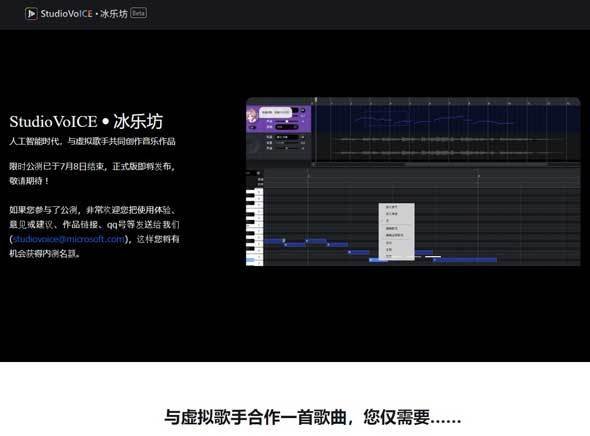Click the small round button right of singer name bubble

click(x=303, y=110)
